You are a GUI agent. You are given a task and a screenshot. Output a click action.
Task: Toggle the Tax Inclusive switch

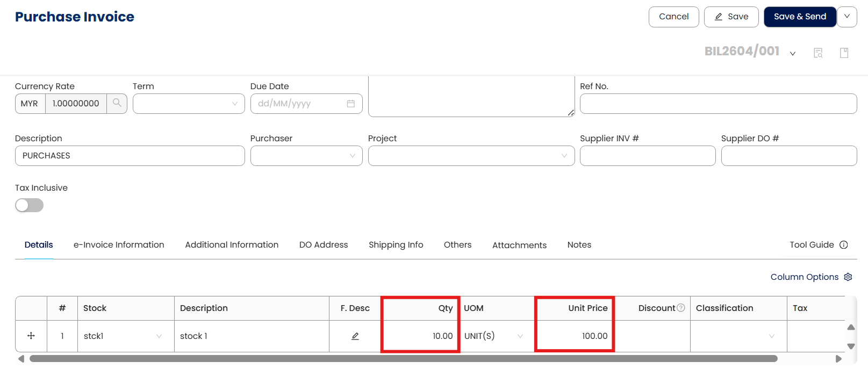pyautogui.click(x=29, y=205)
